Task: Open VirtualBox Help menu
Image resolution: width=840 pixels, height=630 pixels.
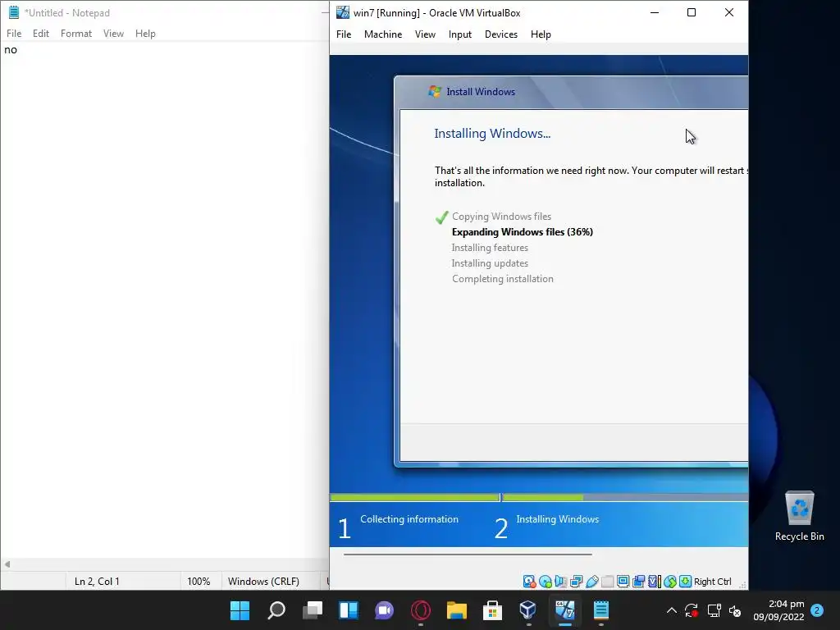Action: 541,34
